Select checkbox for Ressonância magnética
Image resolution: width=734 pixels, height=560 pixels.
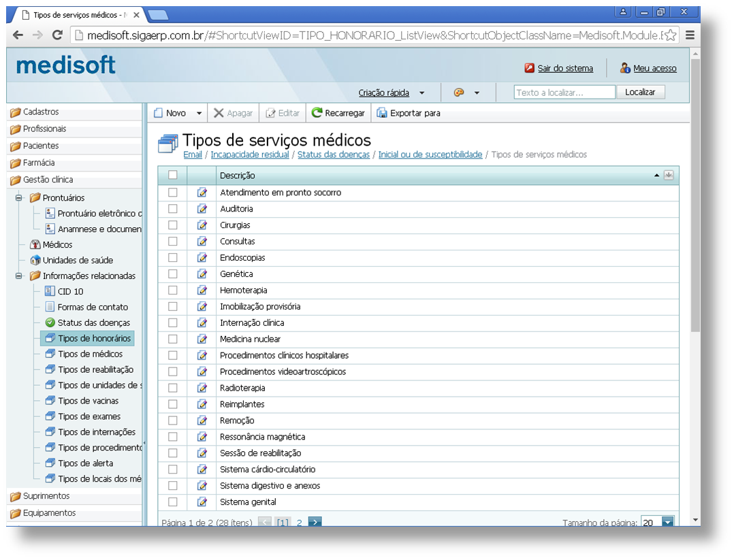173,437
